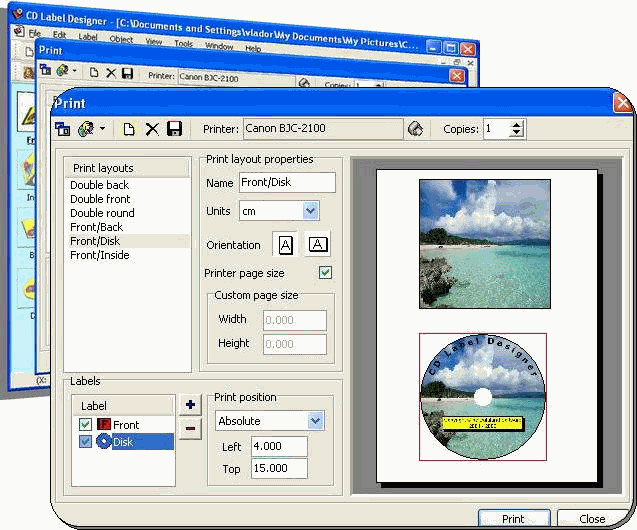Maximize the CD Label Designer main window
Screen dimensions: 637x530
coord(451,48)
